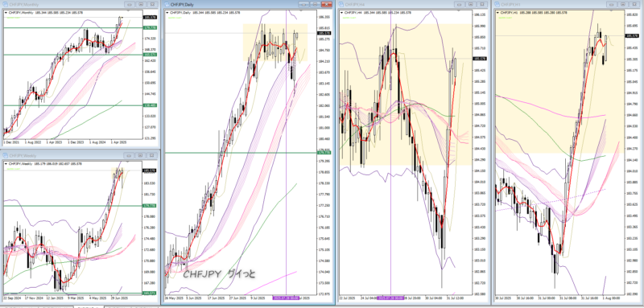Open the H4 chart dropdown triangle
The height and width of the screenshot is (308, 644).
[x=341, y=13]
